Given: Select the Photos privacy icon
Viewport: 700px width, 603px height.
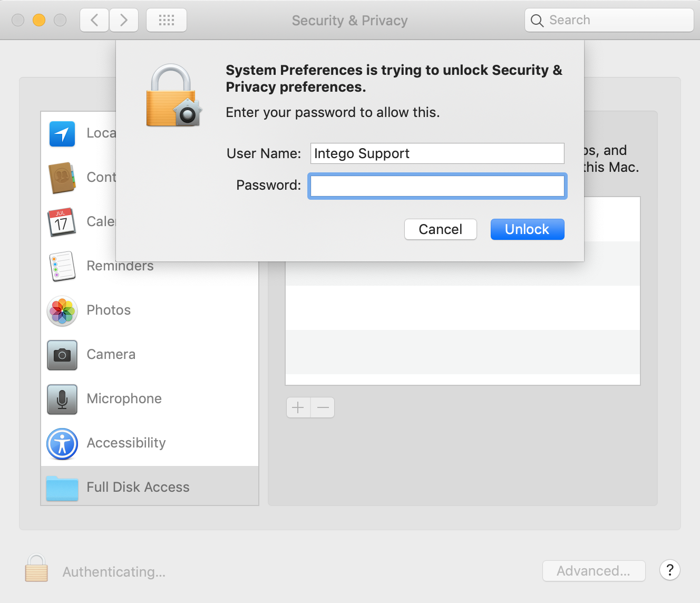Looking at the screenshot, I should pos(62,311).
